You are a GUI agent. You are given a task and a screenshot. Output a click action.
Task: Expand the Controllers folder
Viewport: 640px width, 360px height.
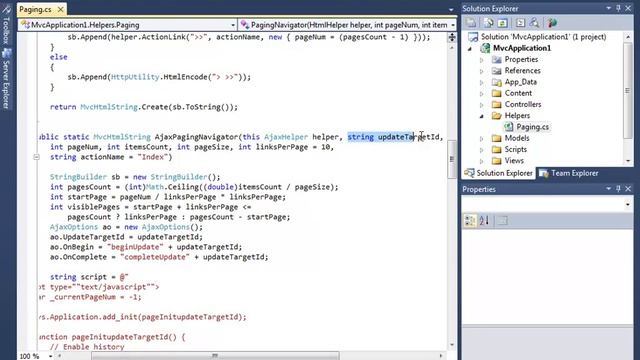point(482,105)
